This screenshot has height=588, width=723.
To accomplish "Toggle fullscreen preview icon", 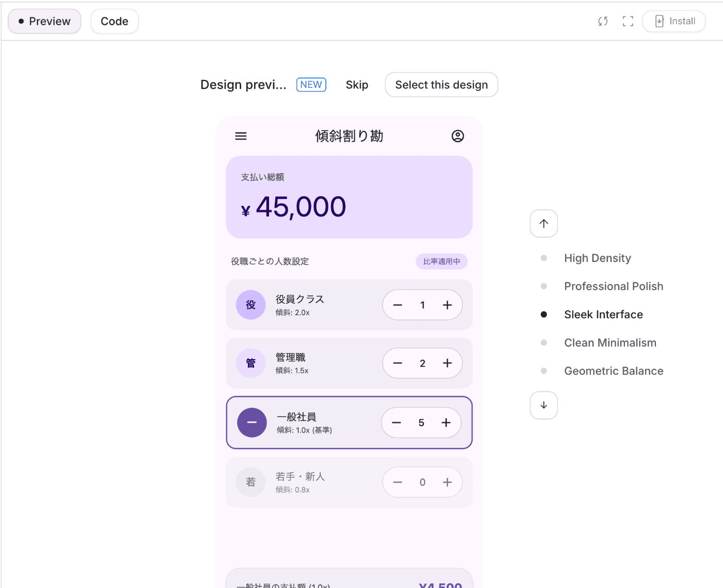I will [627, 21].
